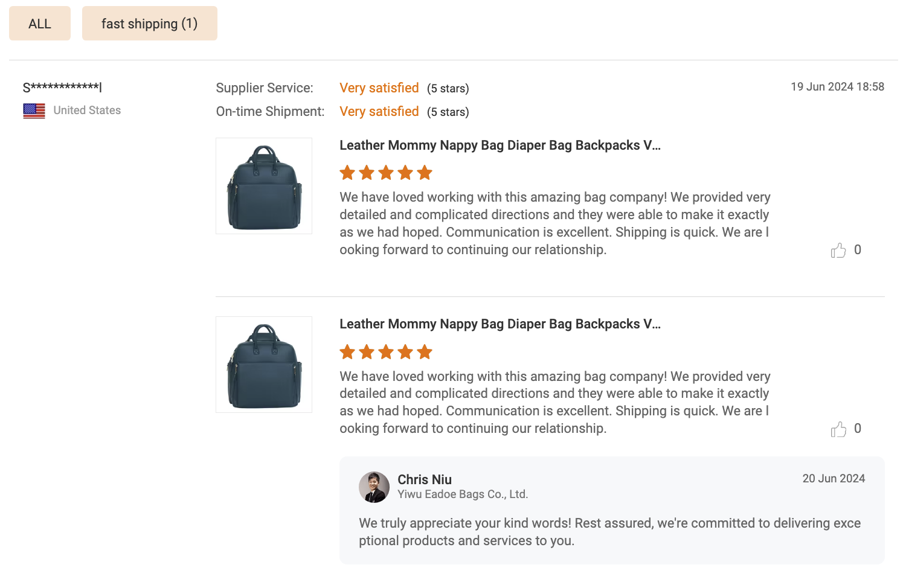
Task: Click the Chris Niu supplier name
Action: 424,479
